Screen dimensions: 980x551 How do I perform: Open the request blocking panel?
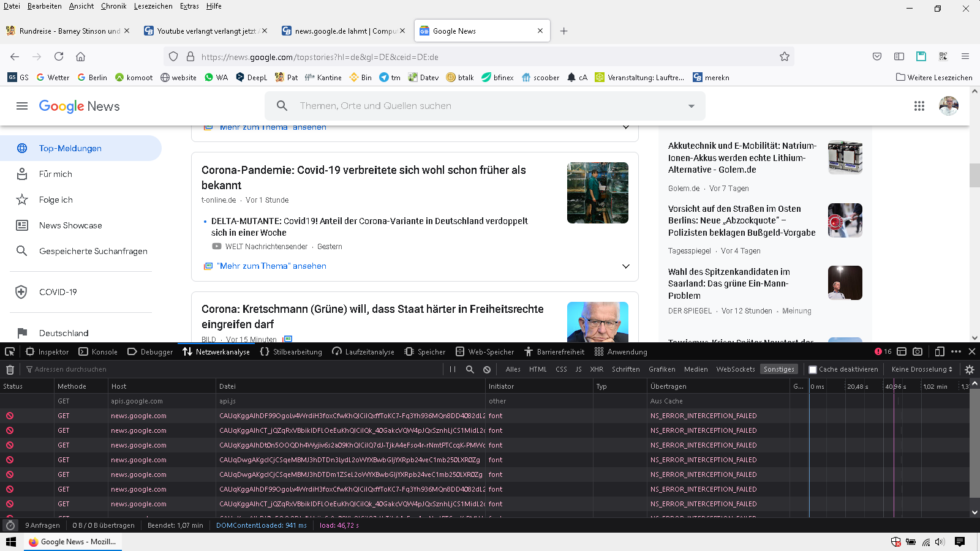487,369
